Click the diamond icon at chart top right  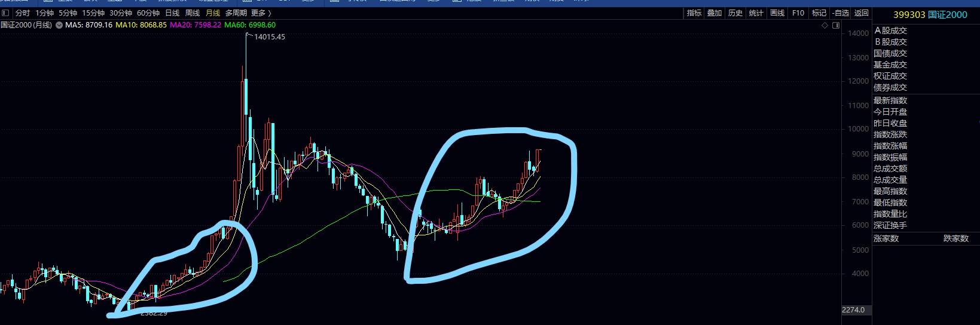(825, 25)
